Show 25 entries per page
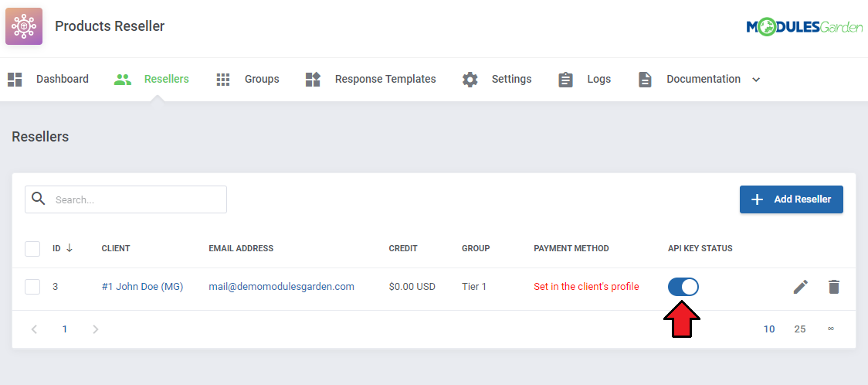The width and height of the screenshot is (868, 385). [800, 329]
